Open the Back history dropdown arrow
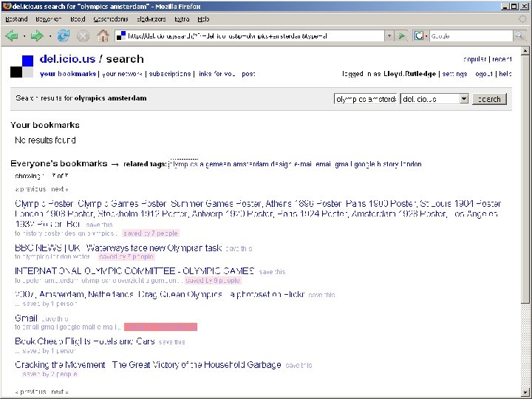The height and width of the screenshot is (399, 532). [24, 36]
